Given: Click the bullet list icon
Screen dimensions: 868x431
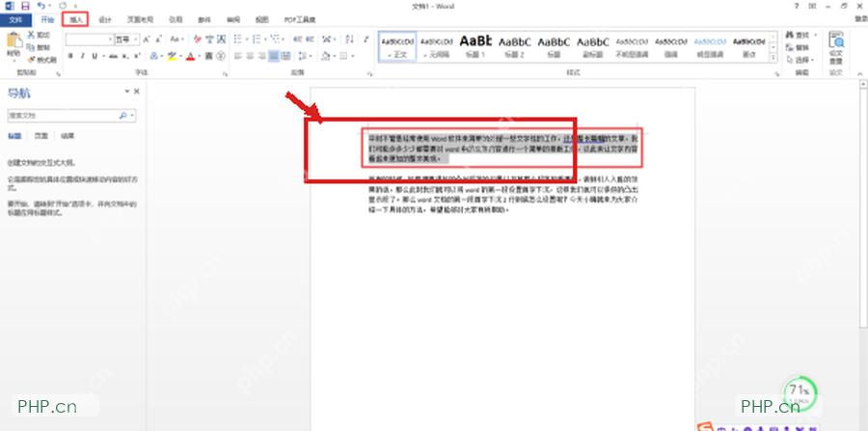Looking at the screenshot, I should [x=237, y=40].
